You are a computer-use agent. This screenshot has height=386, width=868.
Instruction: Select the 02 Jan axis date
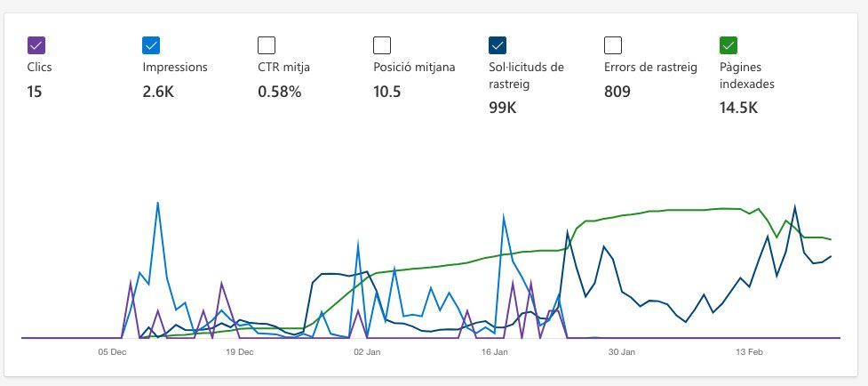(x=367, y=352)
